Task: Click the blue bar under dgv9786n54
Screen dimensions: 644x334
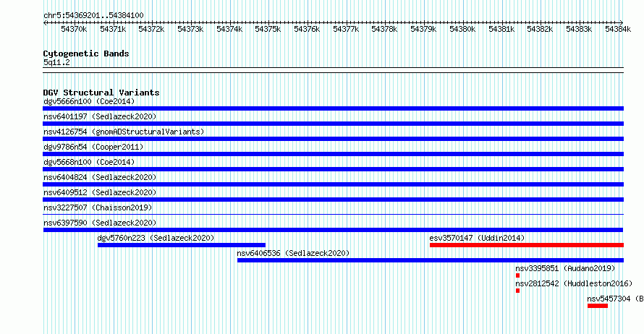Action: [333, 154]
